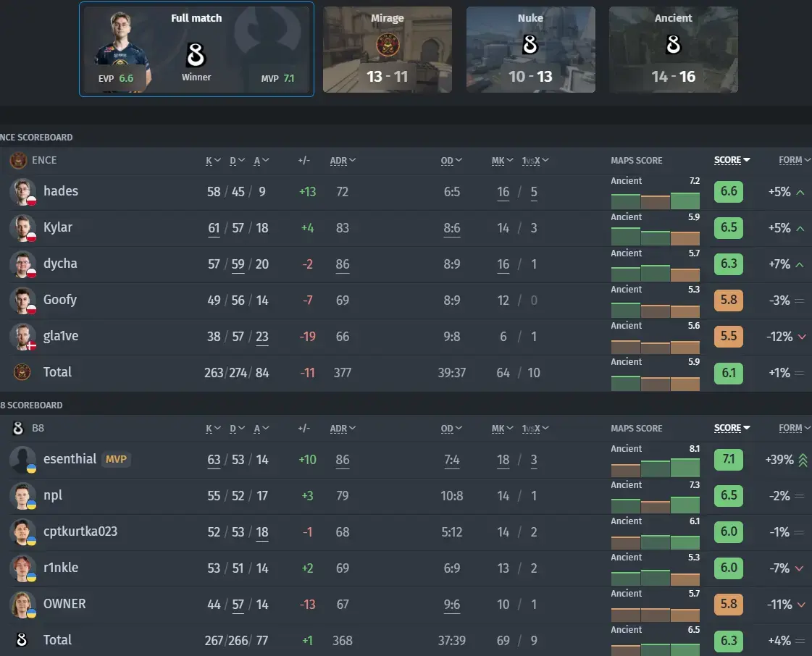Sort ENCE scoreboard by ADR
Viewport: 812px width, 656px height.
(343, 161)
